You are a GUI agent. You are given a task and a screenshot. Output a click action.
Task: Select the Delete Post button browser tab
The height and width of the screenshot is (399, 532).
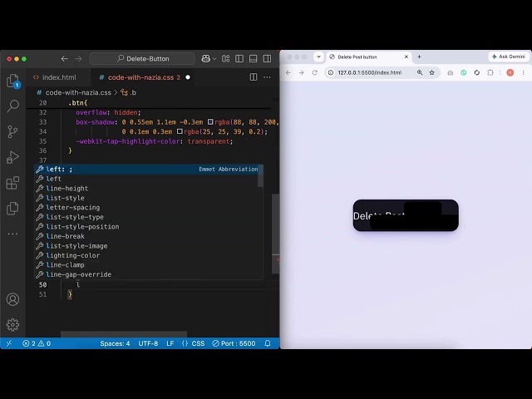click(x=368, y=57)
